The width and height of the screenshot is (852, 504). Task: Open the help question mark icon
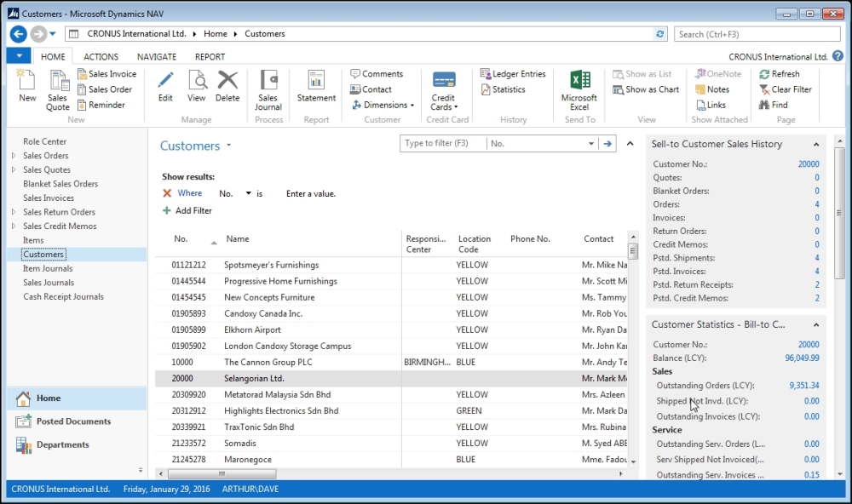pyautogui.click(x=838, y=56)
